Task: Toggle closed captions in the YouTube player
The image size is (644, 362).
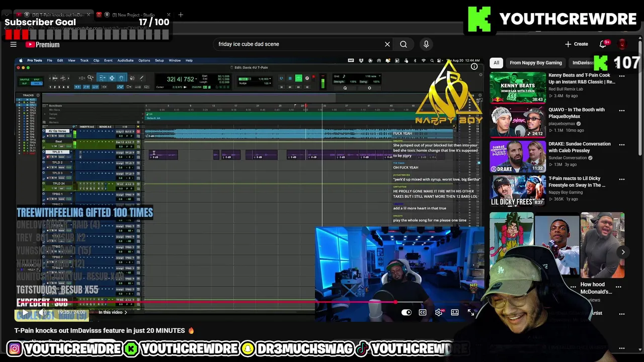Action: (x=423, y=312)
